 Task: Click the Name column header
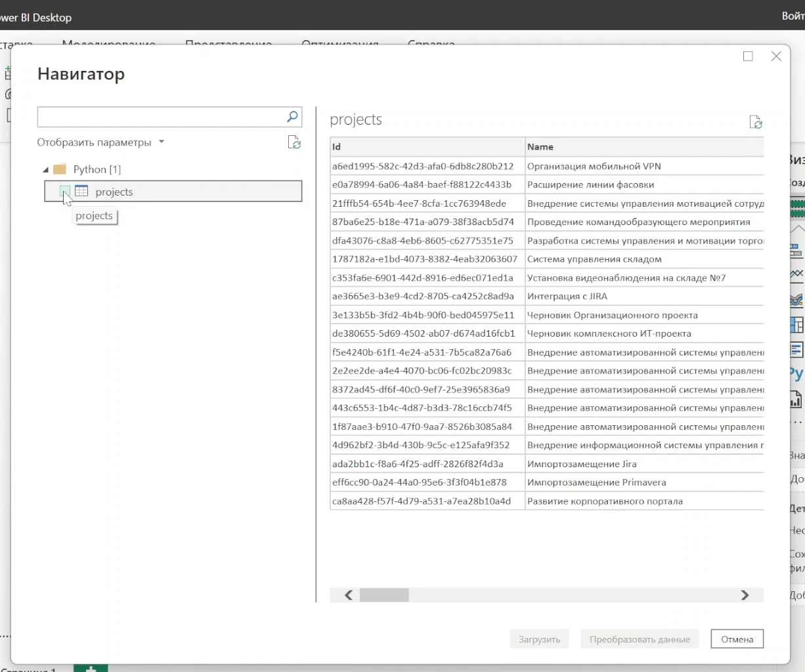click(x=645, y=147)
